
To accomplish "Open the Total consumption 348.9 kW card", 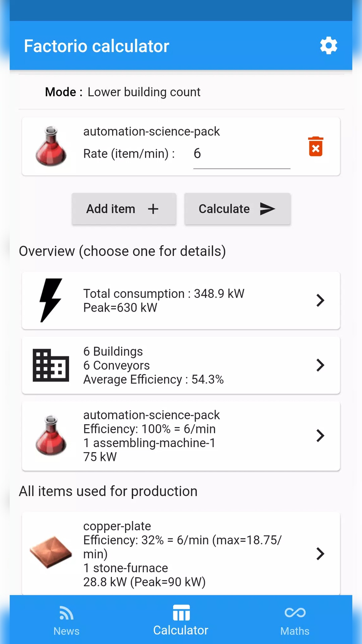I will [181, 301].
